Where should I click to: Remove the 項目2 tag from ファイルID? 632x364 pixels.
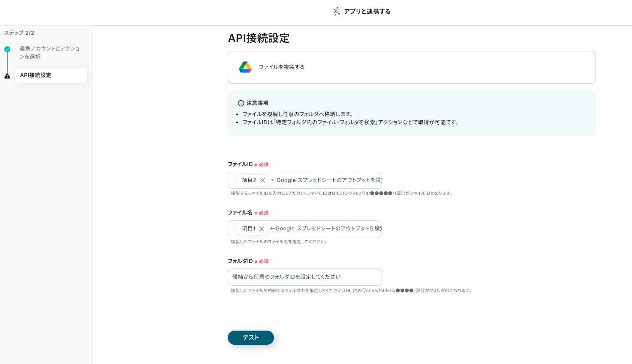[263, 180]
